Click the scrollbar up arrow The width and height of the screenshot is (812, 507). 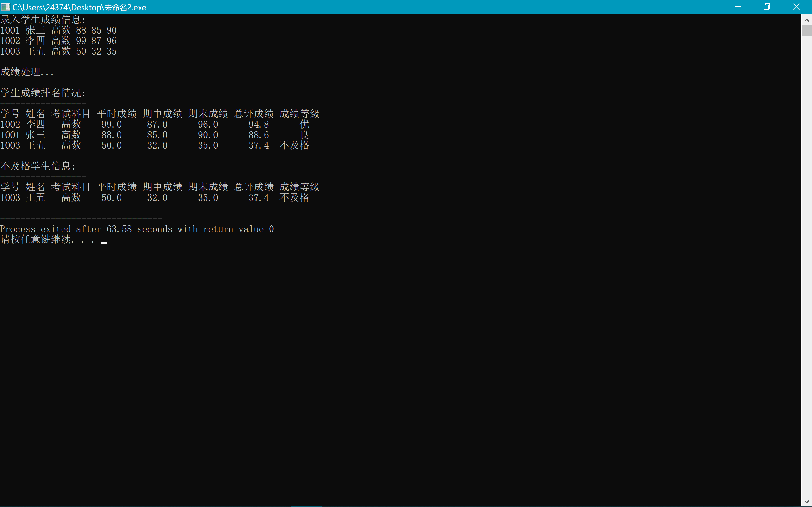tap(807, 20)
